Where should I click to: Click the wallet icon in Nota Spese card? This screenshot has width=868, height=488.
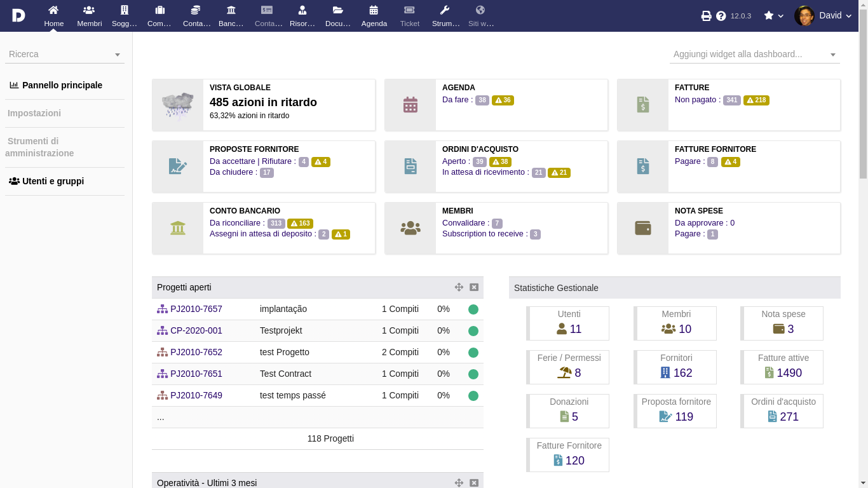click(643, 228)
